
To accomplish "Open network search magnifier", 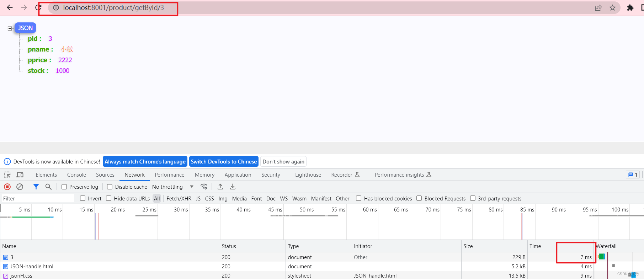I will pyautogui.click(x=48, y=187).
